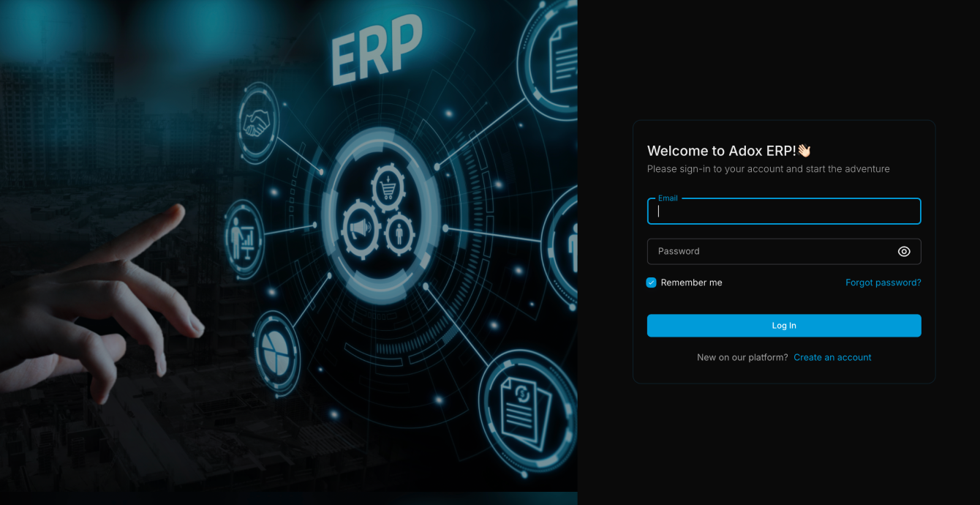
Task: Click the handshake icon in the illustration
Action: click(257, 123)
